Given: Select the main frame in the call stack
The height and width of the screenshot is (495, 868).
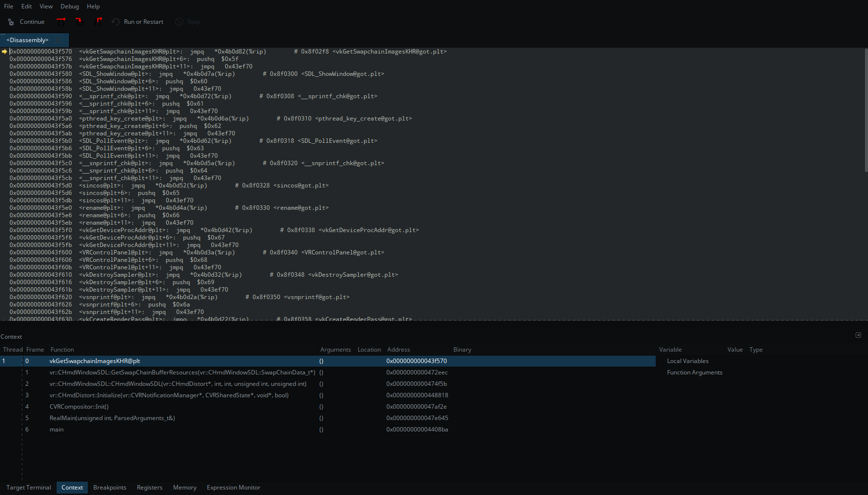Looking at the screenshot, I should pos(56,429).
